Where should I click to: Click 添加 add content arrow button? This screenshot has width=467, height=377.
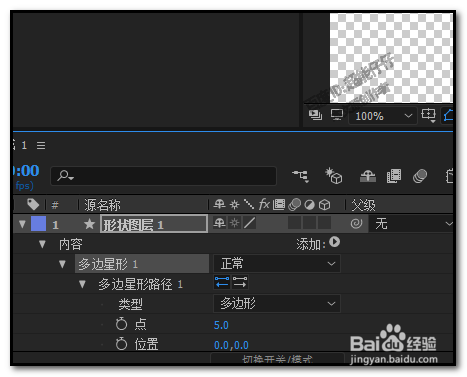[334, 242]
